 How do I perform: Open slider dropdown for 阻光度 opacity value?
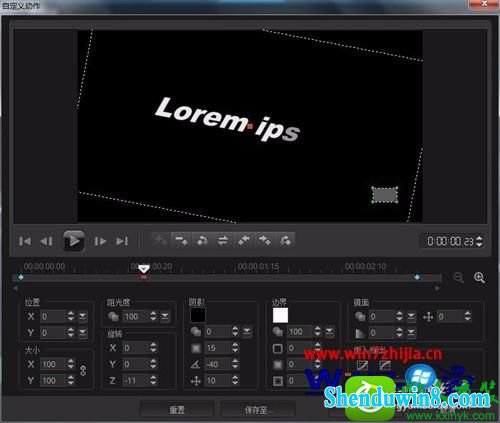point(165,316)
